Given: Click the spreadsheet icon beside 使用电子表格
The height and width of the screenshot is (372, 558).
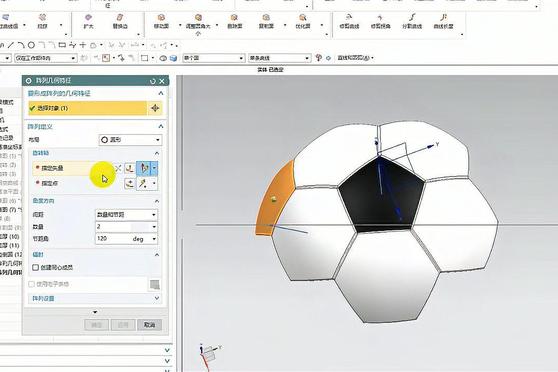Looking at the screenshot, I should (154, 284).
